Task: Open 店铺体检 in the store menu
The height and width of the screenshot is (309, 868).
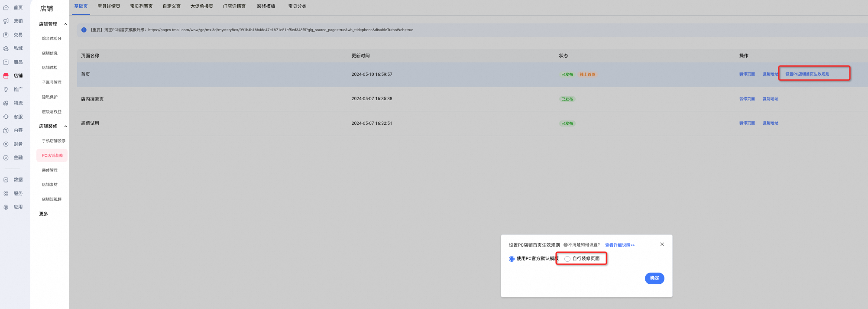Action: (50, 68)
